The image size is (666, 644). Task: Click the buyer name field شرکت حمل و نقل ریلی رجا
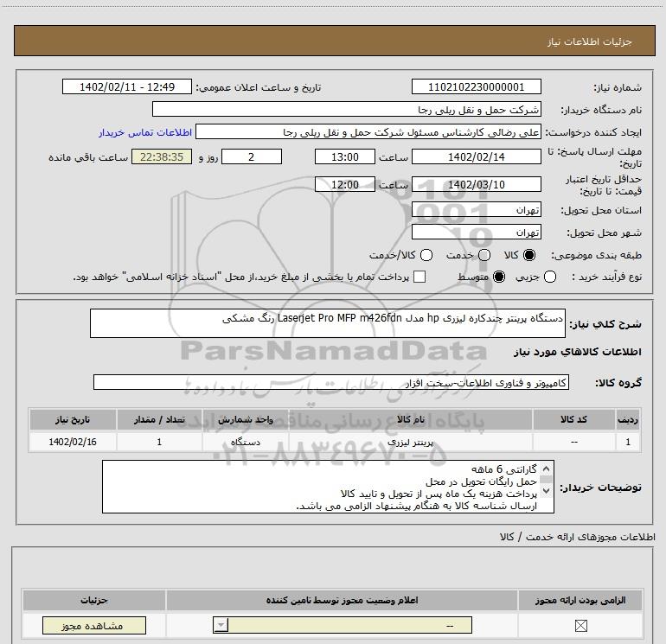347,109
